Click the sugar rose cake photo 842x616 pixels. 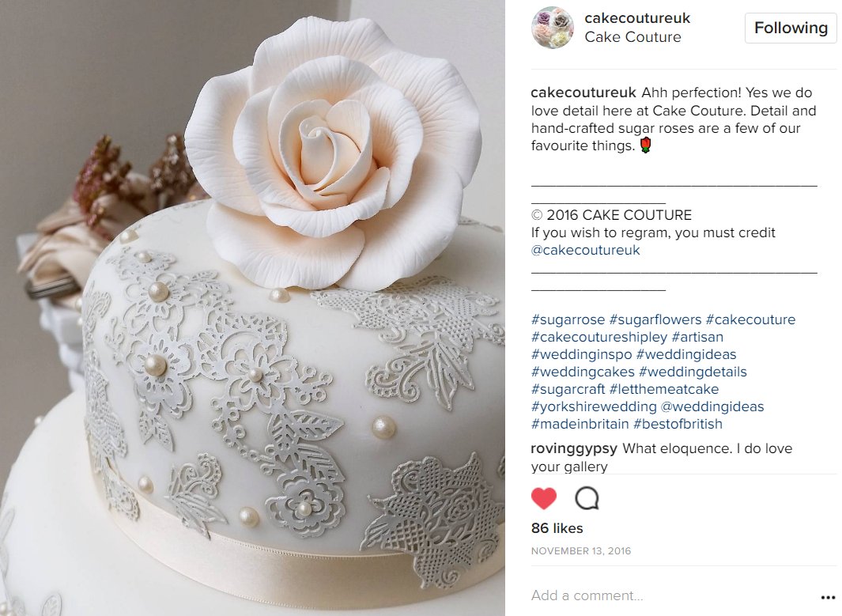[x=252, y=308]
